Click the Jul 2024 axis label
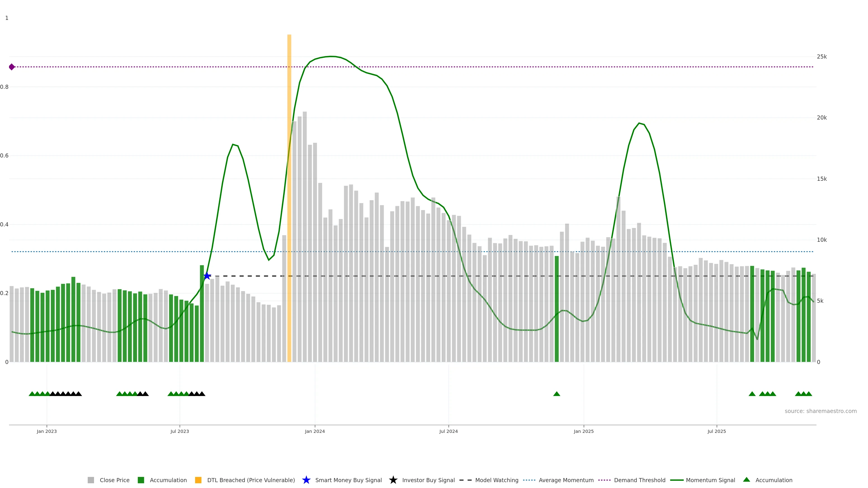868x488 pixels. 448,431
